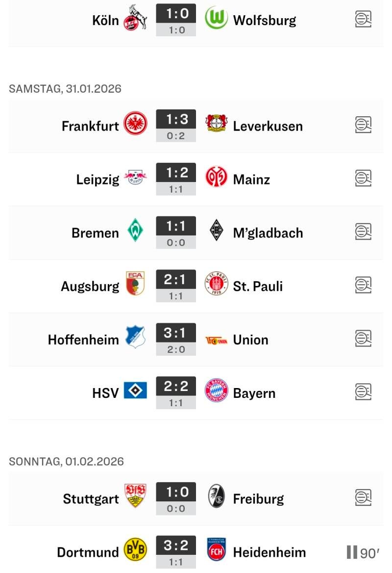
Task: Click the Wolfsburg club logo
Action: click(x=216, y=18)
